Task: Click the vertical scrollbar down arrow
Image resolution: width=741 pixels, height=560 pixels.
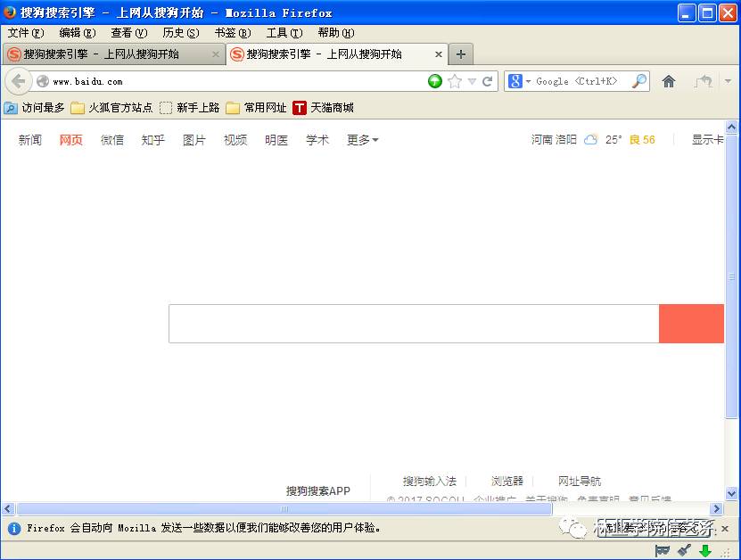Action: (731, 494)
